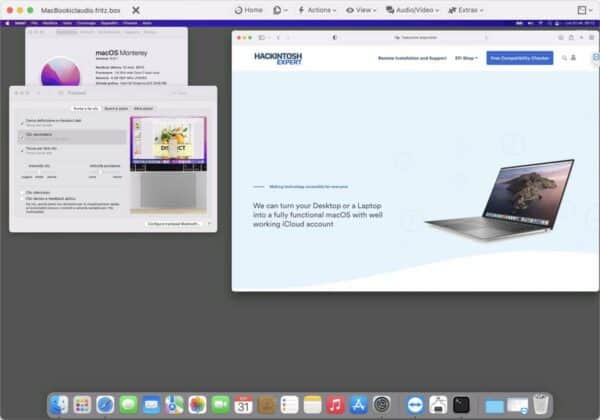The image size is (600, 420).
Task: Open Reminders from the Dock
Action: click(289, 405)
